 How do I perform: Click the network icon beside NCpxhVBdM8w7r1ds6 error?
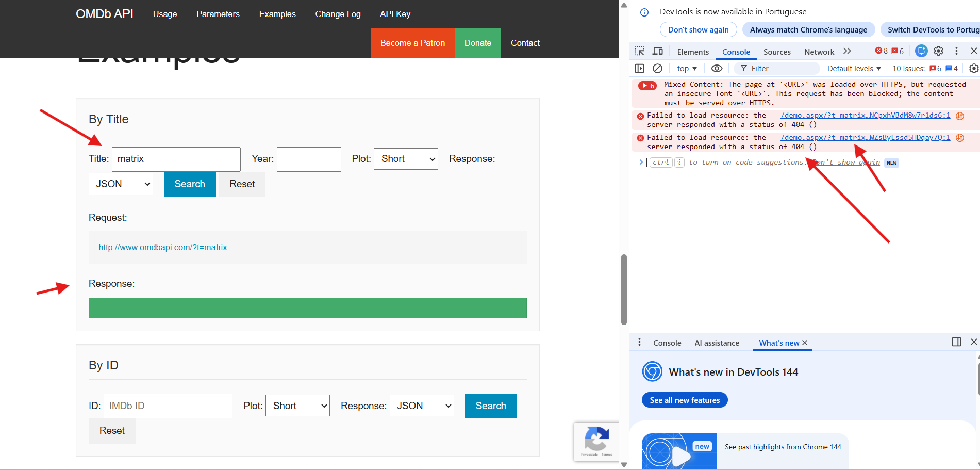[x=960, y=116]
